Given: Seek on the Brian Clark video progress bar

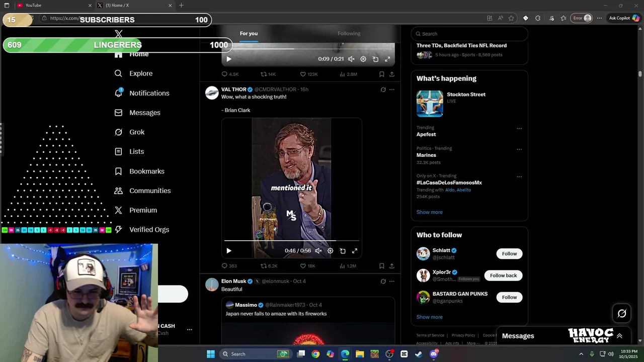Looking at the screenshot, I should [x=292, y=241].
